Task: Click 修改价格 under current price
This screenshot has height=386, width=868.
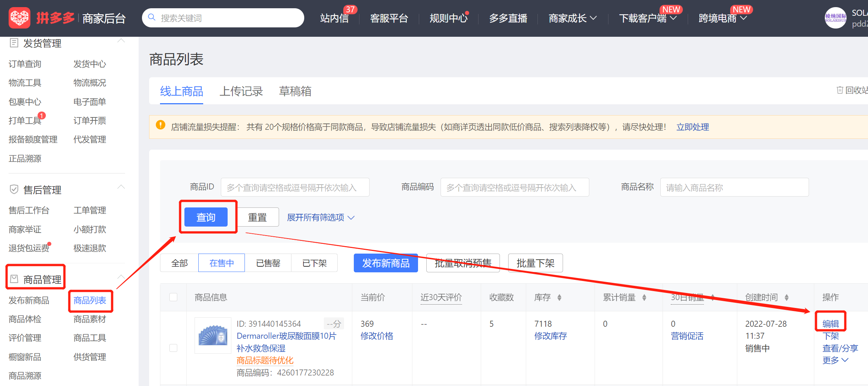Action: (x=377, y=336)
